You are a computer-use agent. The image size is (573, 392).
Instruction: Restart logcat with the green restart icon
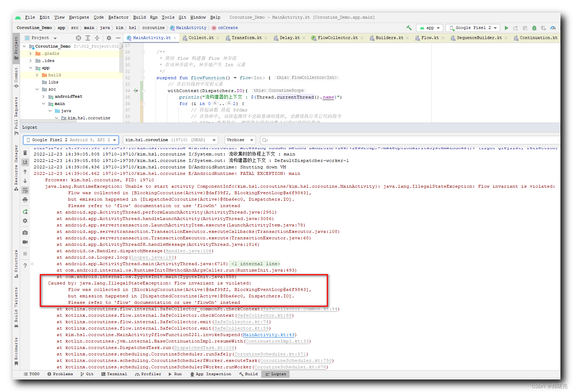[x=25, y=212]
